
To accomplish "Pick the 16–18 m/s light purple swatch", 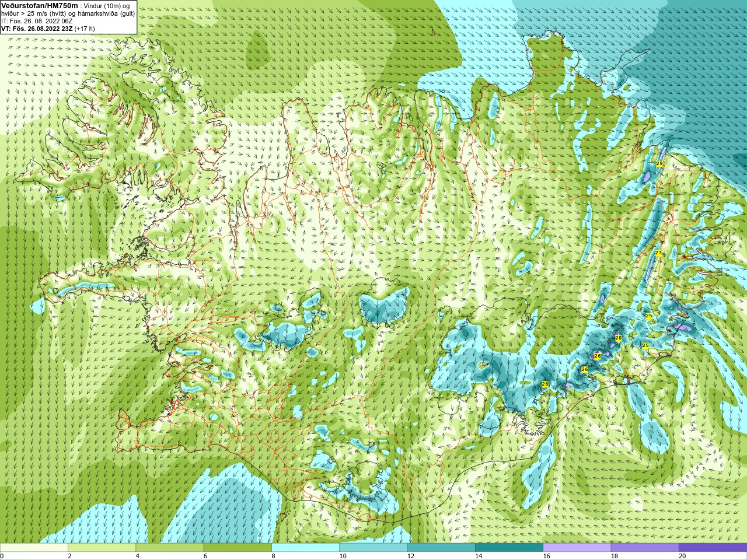I will (x=577, y=548).
